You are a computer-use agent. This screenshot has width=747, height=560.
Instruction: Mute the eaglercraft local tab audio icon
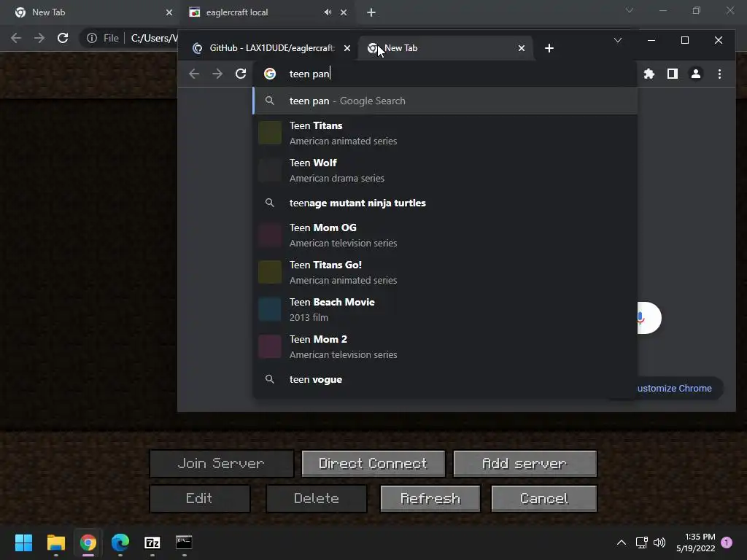click(328, 12)
